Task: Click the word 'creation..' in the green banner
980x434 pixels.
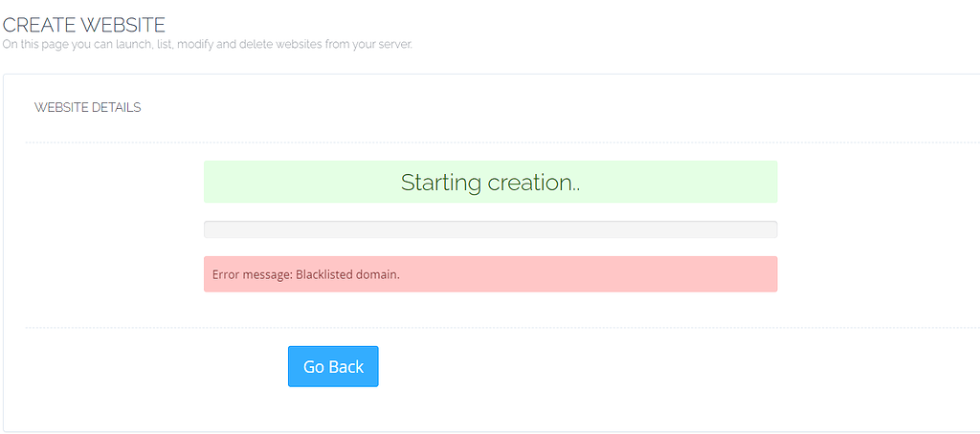Action: click(x=532, y=182)
